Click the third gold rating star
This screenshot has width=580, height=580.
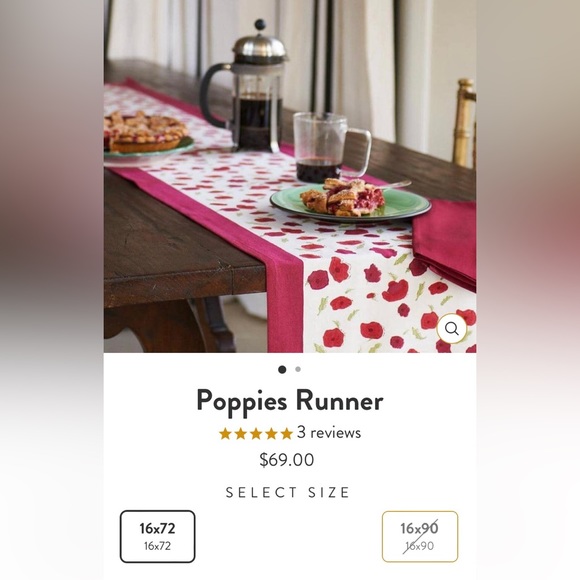pos(256,433)
